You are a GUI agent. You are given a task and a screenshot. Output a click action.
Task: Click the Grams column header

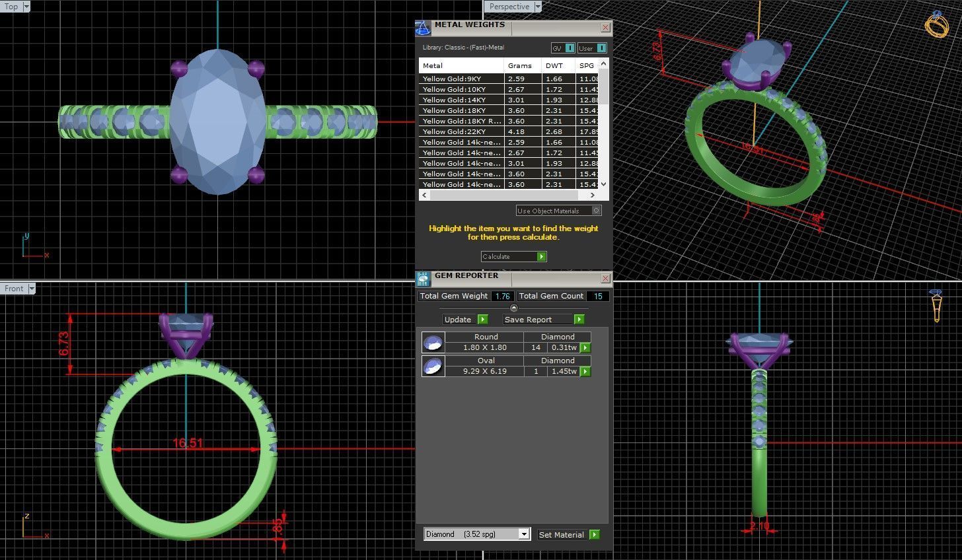[x=523, y=65]
